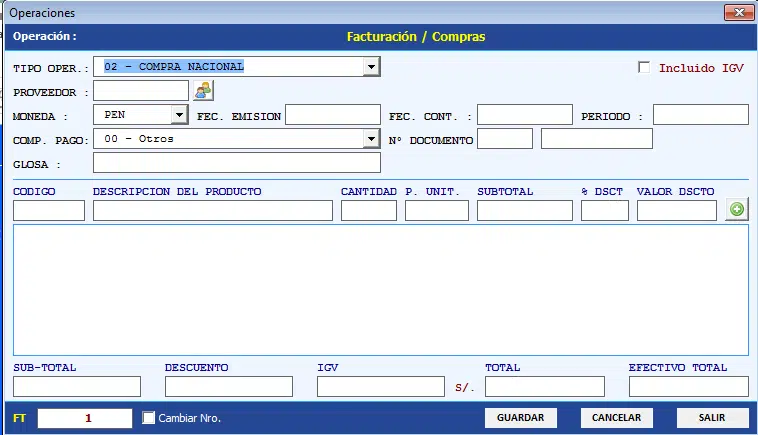Expand the COMP. PAGO dropdown
758x435 pixels.
tap(371, 139)
